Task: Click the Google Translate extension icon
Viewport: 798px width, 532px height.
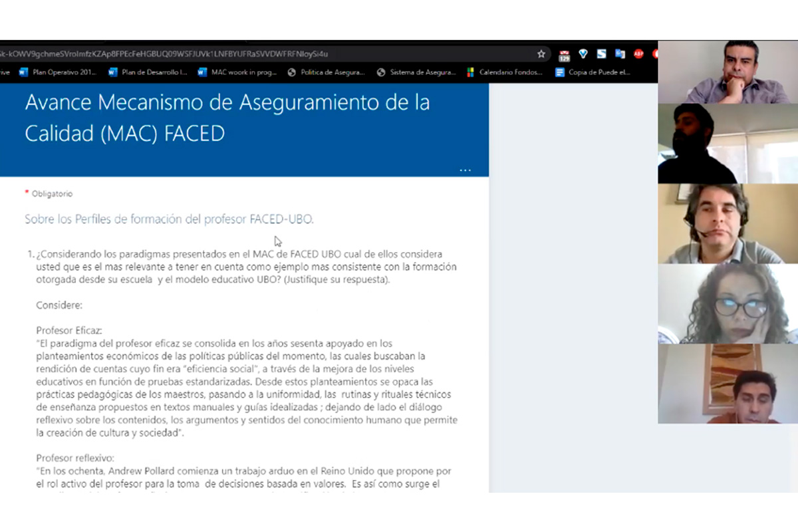Action: [620, 54]
